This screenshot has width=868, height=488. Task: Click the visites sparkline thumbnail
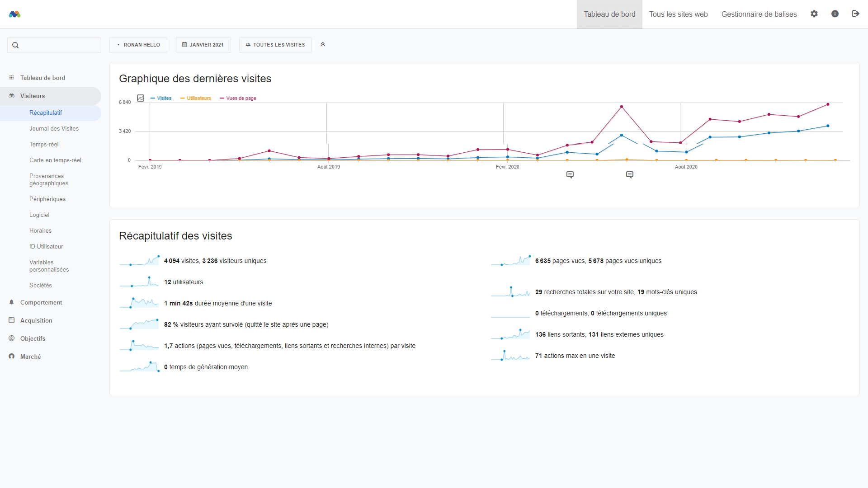coord(140,261)
